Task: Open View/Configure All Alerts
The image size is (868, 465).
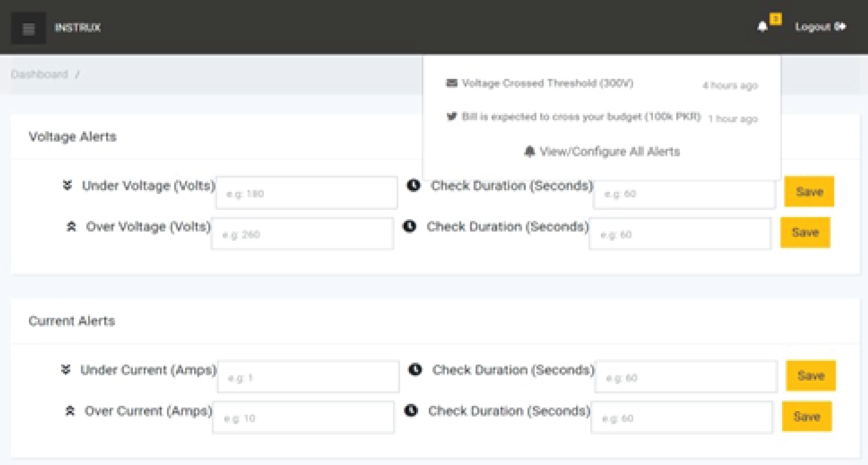Action: [602, 152]
